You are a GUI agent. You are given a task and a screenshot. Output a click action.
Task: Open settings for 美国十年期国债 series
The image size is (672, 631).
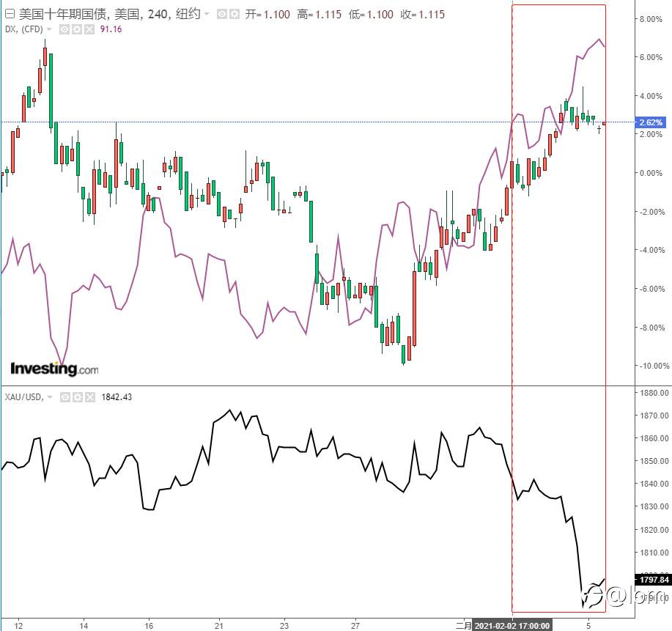pos(235,14)
